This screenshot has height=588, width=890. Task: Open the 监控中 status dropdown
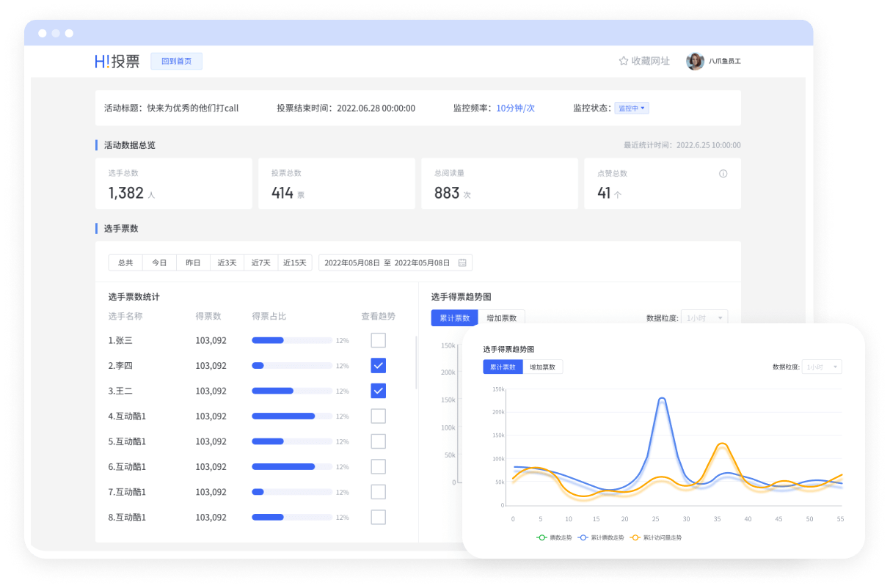632,108
